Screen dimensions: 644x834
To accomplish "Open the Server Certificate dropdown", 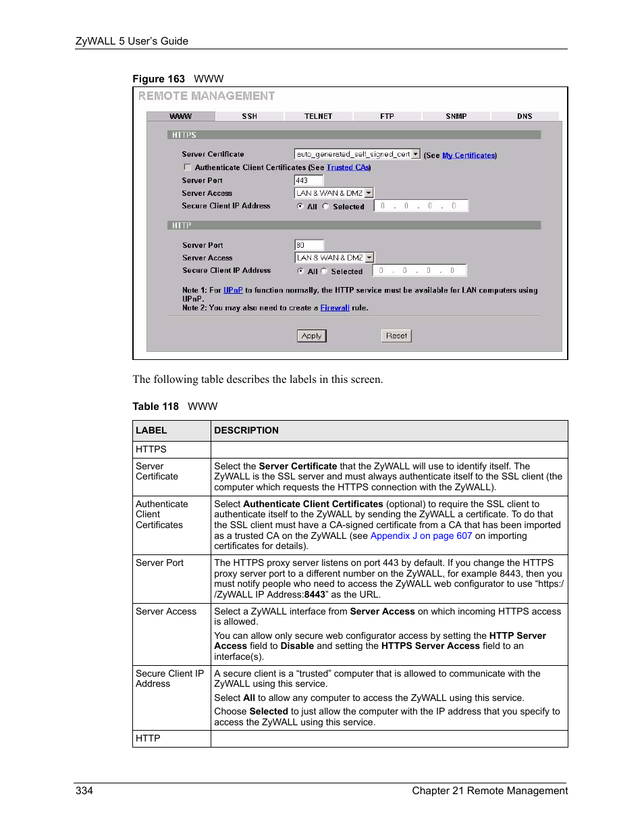I will tap(416, 153).
